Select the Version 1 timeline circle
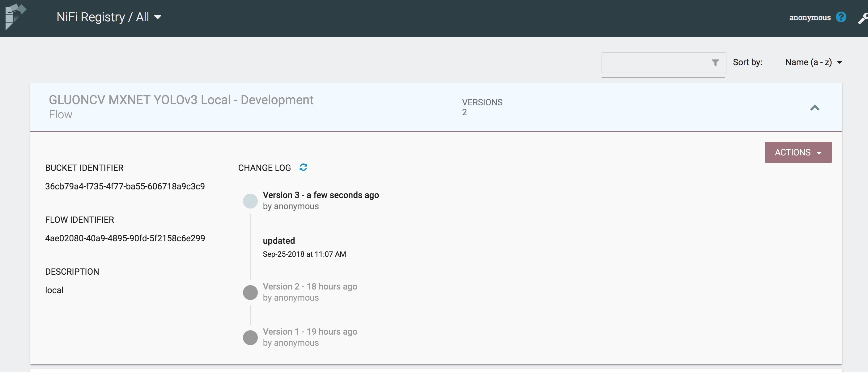The height and width of the screenshot is (372, 868). click(250, 337)
